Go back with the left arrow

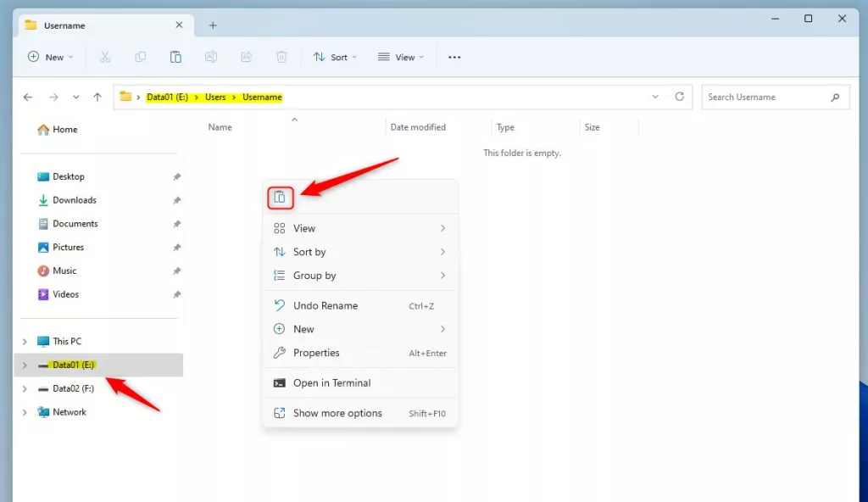pos(28,97)
